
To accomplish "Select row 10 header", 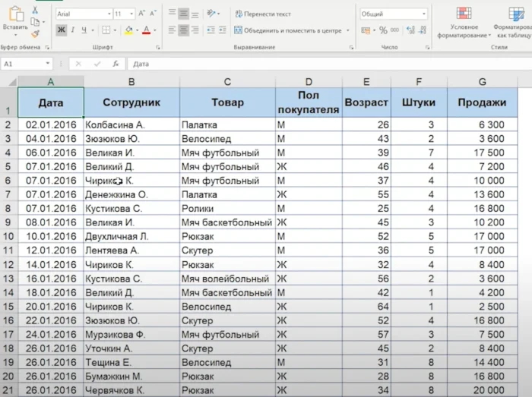I will click(8, 236).
